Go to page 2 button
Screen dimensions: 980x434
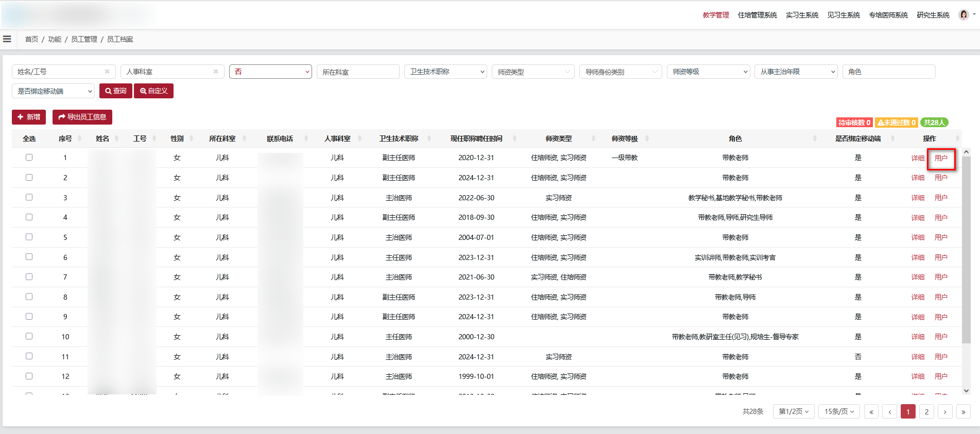[x=926, y=411]
